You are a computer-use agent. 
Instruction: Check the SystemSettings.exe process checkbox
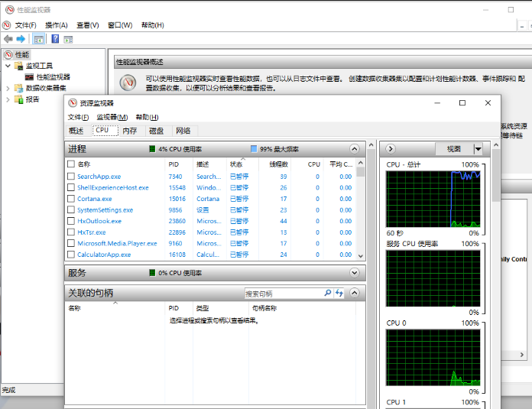coord(71,209)
